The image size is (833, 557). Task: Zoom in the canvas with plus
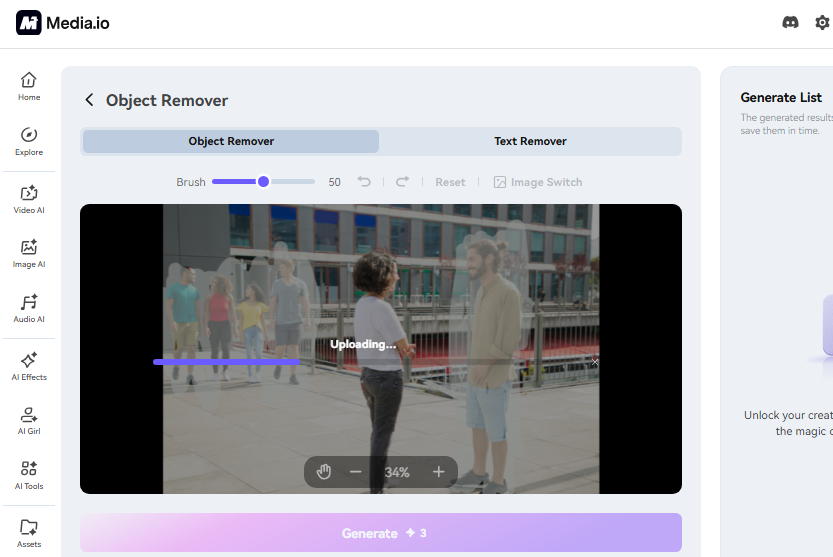click(x=438, y=471)
